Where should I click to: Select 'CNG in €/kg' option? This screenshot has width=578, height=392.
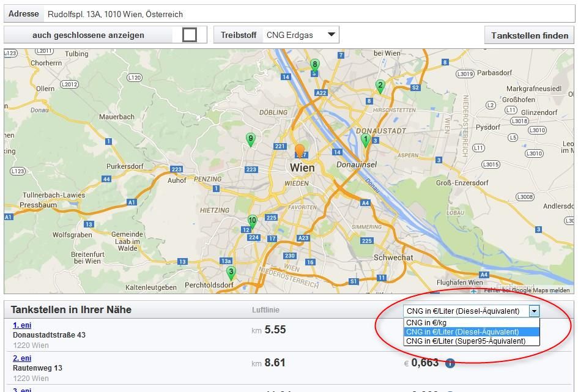click(x=472, y=323)
